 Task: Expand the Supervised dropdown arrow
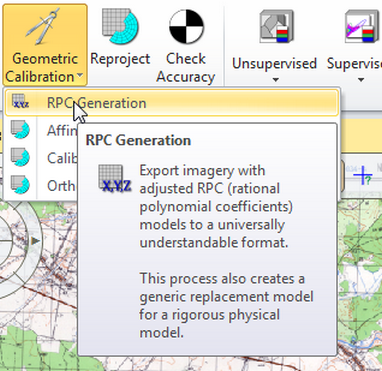pos(361,80)
